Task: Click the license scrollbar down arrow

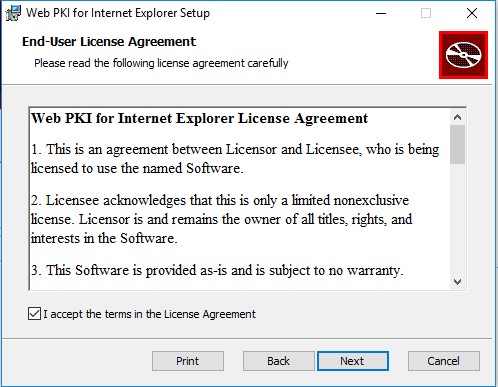Action: pyautogui.click(x=457, y=282)
